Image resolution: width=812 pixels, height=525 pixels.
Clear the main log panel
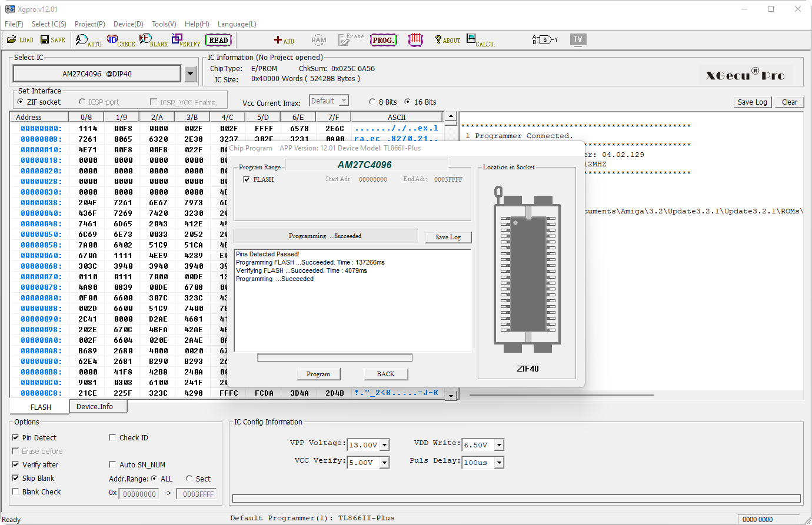click(790, 102)
